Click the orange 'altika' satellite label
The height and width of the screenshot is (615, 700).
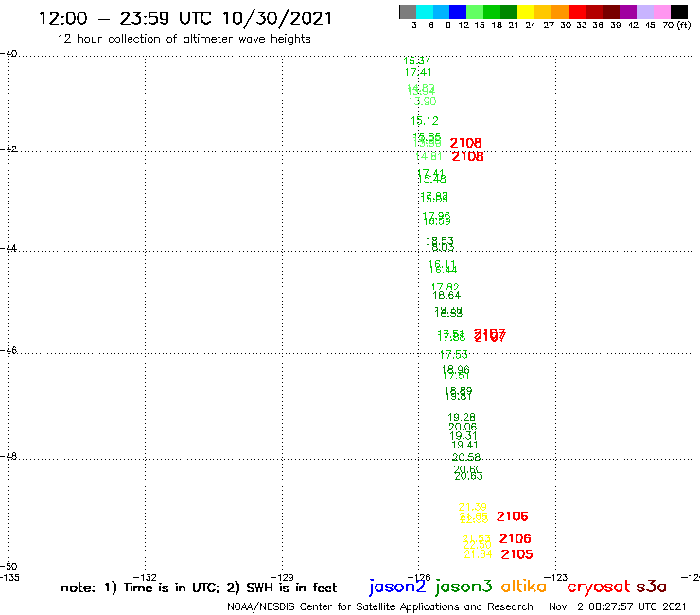pos(524,586)
